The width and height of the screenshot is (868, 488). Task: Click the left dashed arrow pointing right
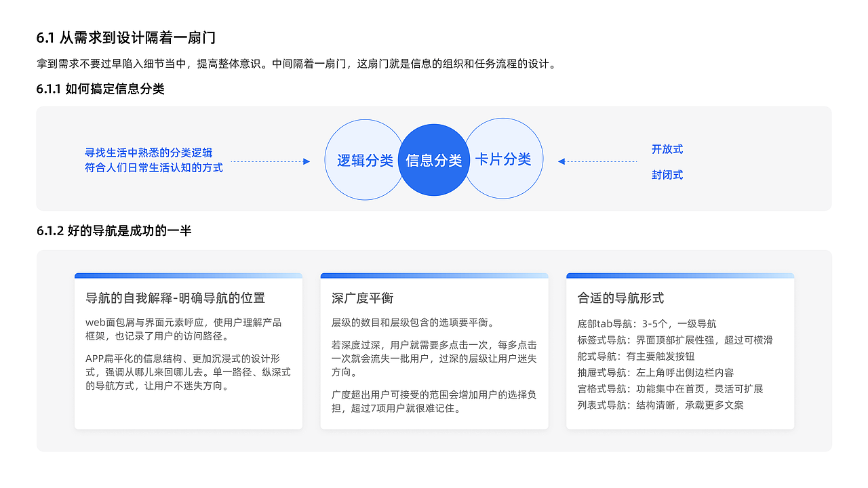[x=270, y=161]
